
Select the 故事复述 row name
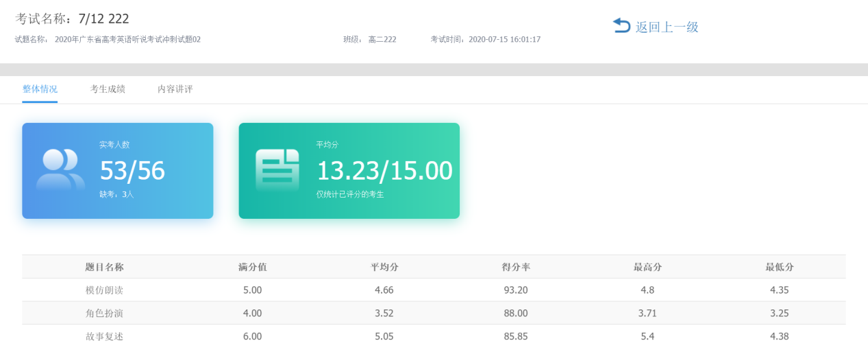104,336
